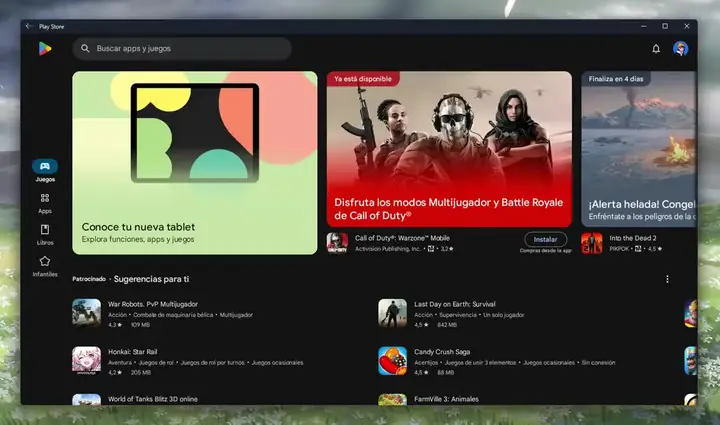Click the Buscar apps y juegos field

coord(182,48)
